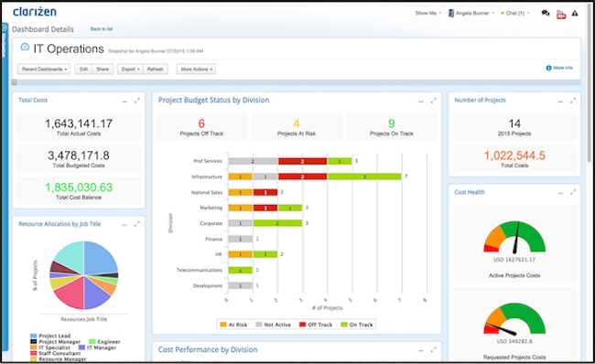Maximize the Number of Projects widget
This screenshot has height=364, width=595.
coord(573,101)
